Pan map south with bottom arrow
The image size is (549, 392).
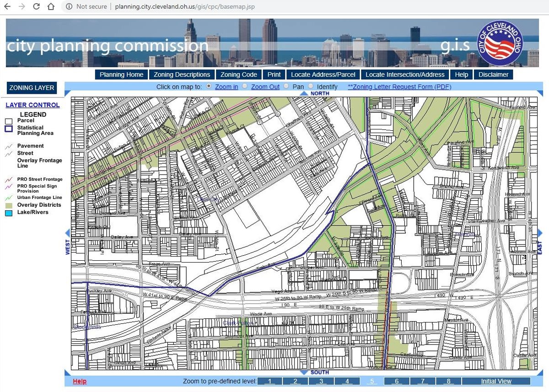point(304,372)
